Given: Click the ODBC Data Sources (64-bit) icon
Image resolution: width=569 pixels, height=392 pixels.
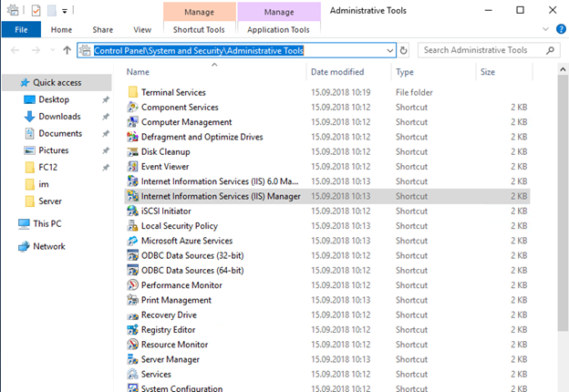Looking at the screenshot, I should click(x=133, y=271).
